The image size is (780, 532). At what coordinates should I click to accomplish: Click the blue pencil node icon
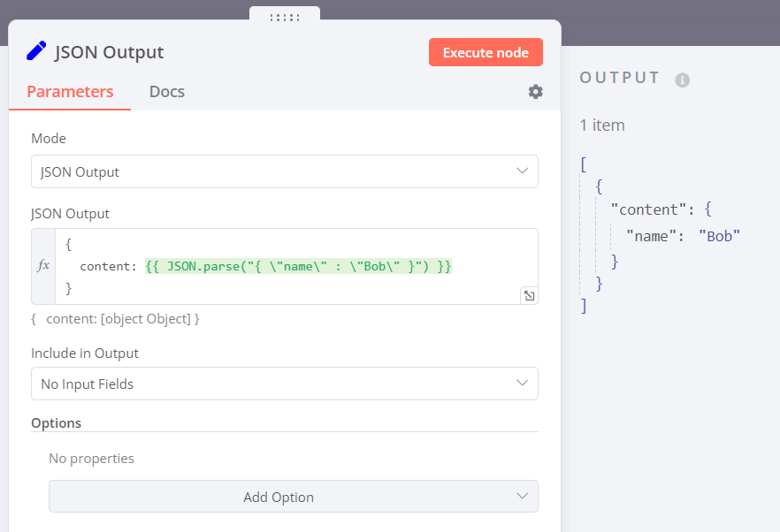(36, 51)
